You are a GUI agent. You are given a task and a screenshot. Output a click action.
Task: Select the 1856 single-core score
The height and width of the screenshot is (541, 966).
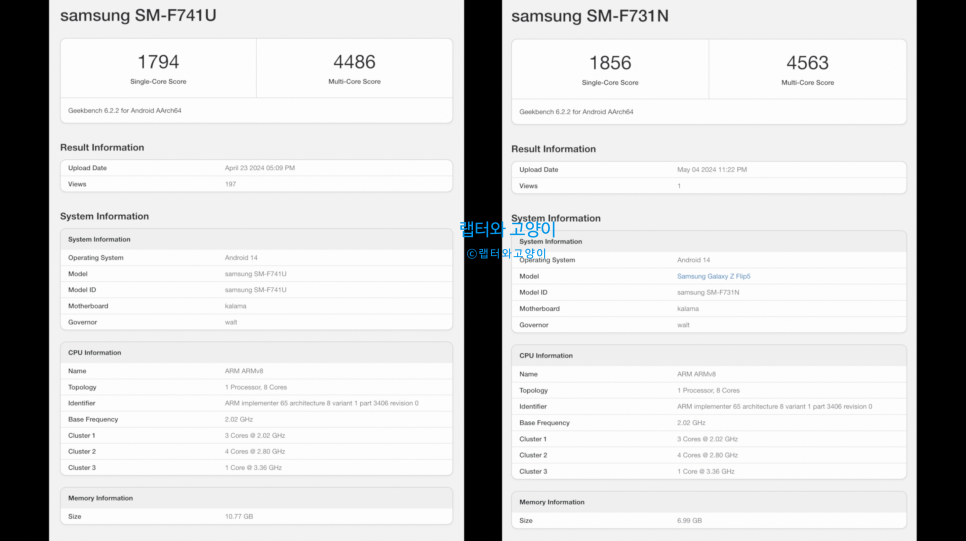(x=610, y=63)
